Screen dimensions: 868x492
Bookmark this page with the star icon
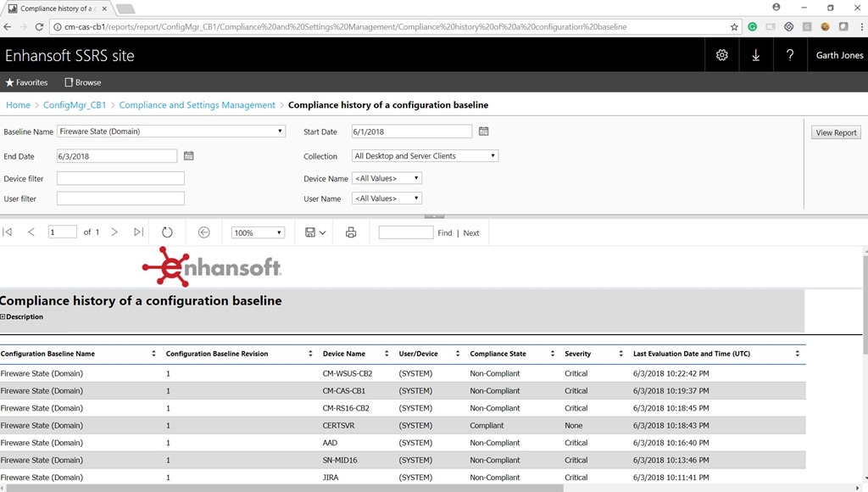pyautogui.click(x=734, y=26)
